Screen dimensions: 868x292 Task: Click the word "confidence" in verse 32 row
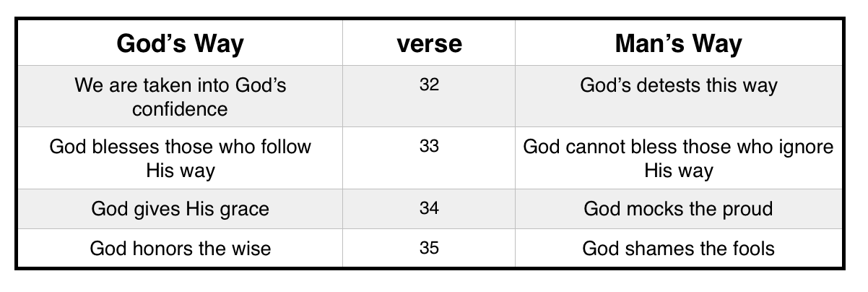pos(180,109)
